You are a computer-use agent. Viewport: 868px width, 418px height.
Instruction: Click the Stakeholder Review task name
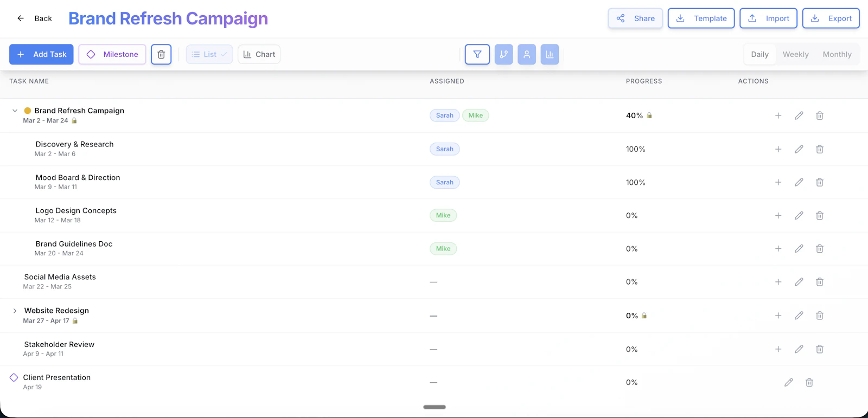coord(59,344)
